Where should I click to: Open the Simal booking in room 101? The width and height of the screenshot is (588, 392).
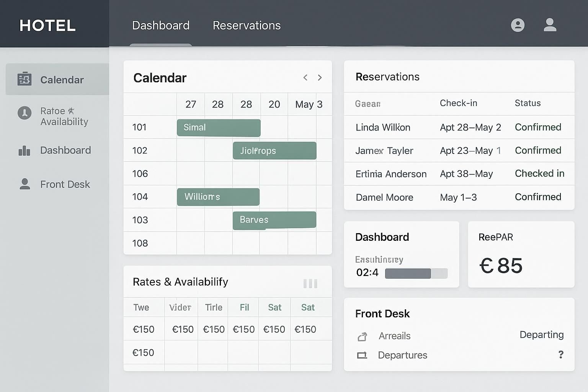pos(219,128)
